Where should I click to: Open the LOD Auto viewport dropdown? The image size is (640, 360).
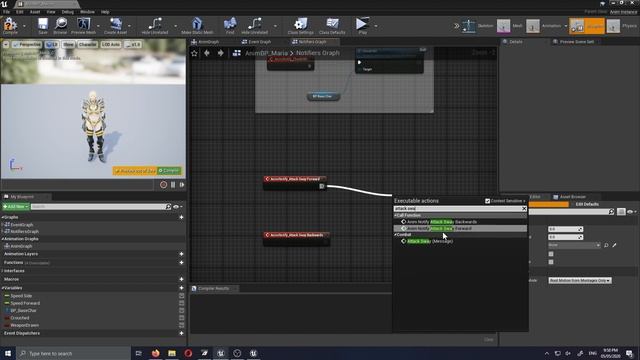pyautogui.click(x=111, y=44)
